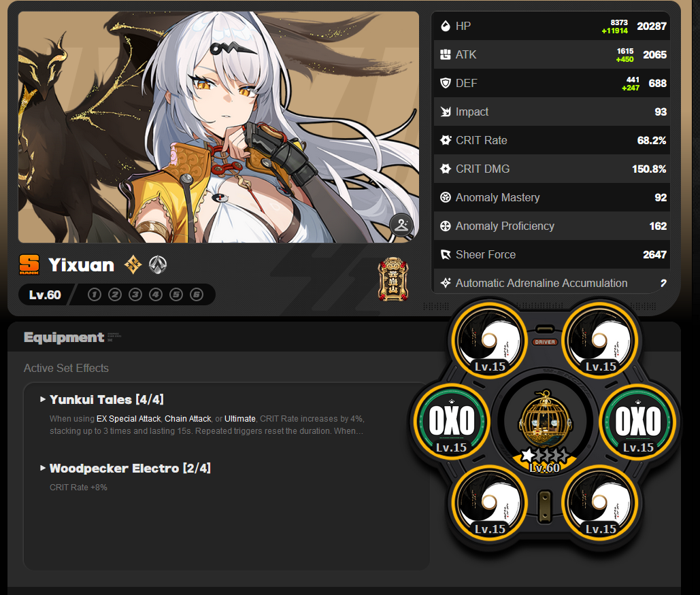This screenshot has width=700, height=595.
Task: Click the DEF shield stat icon
Action: click(445, 83)
